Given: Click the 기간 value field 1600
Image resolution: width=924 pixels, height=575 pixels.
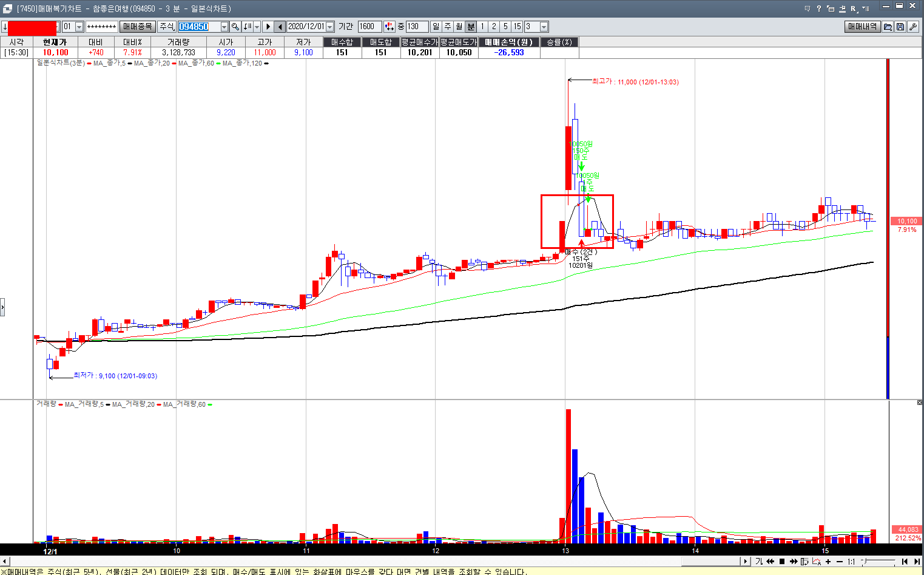Looking at the screenshot, I should click(x=369, y=27).
